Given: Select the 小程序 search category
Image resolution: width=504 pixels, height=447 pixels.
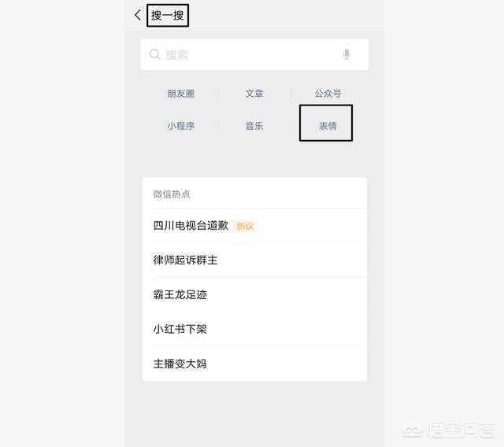Looking at the screenshot, I should (x=180, y=126).
